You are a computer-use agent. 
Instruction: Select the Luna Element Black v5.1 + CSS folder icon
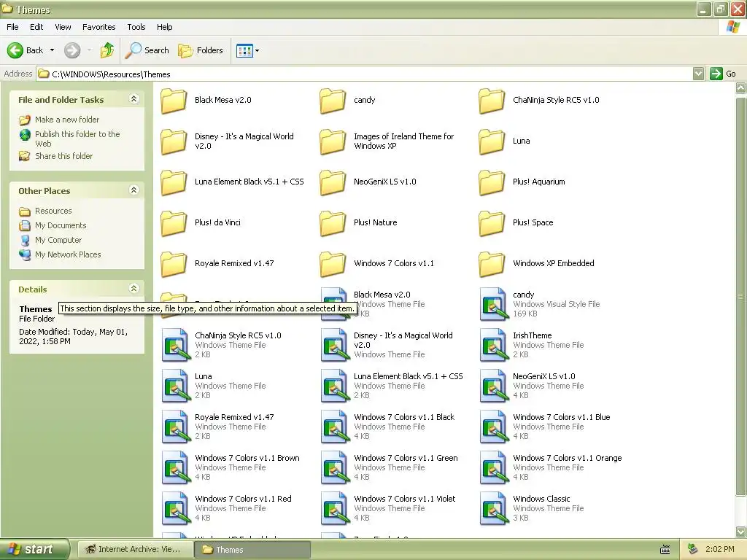click(x=174, y=183)
